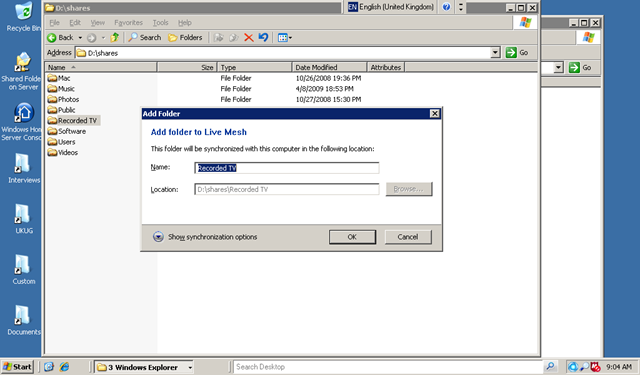Viewport: 640px width, 375px height.
Task: Select the Mac folder
Action: (59, 78)
